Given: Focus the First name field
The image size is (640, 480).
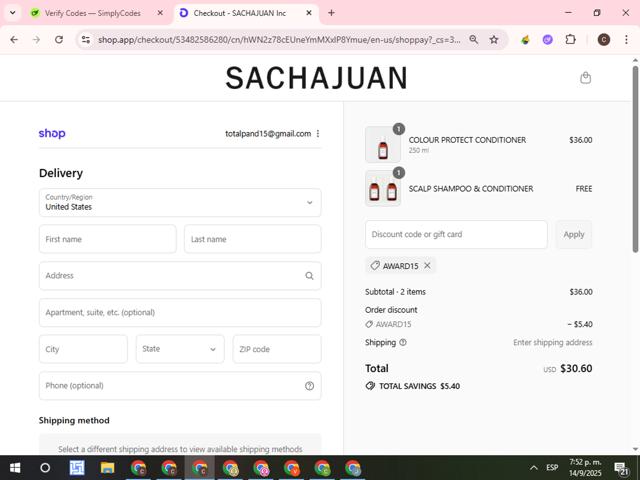Looking at the screenshot, I should [108, 239].
